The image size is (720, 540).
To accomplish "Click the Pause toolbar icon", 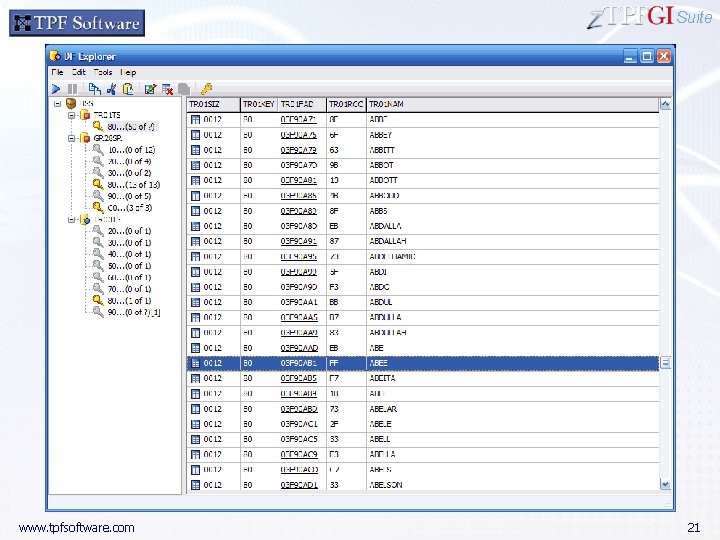I will pos(73,89).
